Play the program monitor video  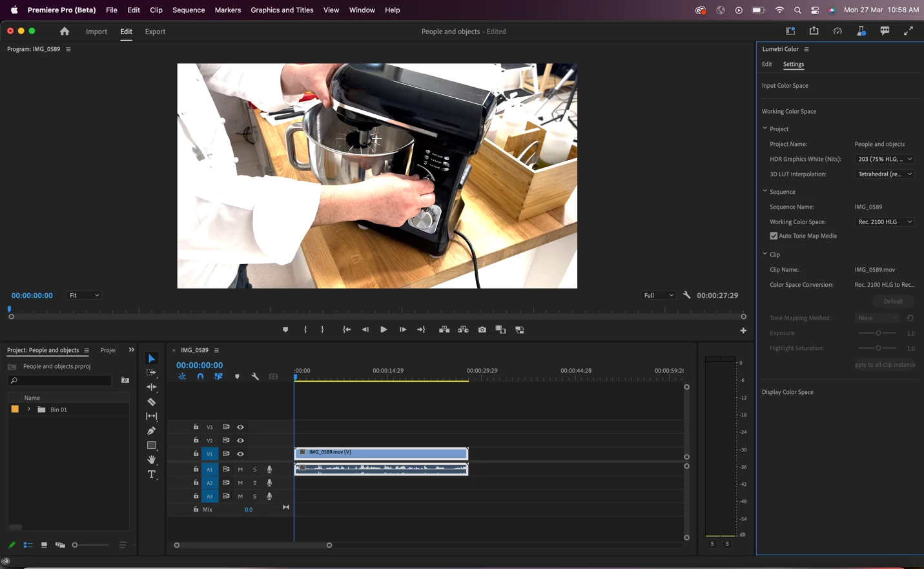pos(384,330)
